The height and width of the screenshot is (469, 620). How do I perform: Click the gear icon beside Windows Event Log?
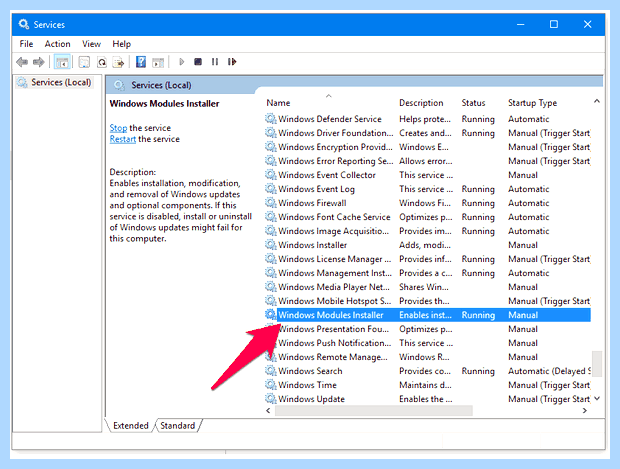click(x=270, y=189)
